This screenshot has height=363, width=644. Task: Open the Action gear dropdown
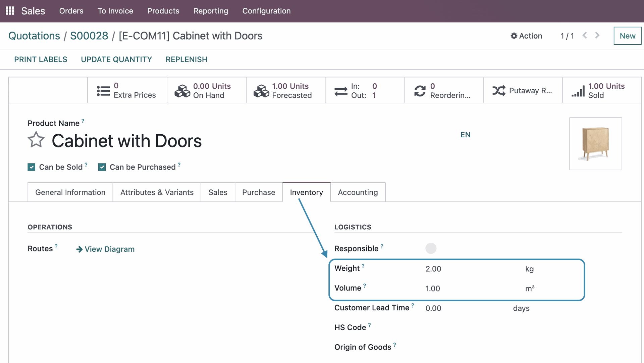click(526, 36)
